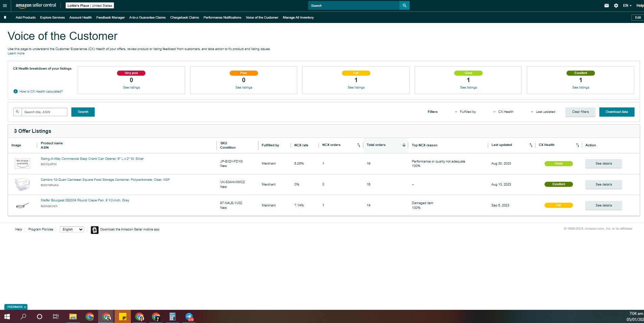Click the magnifier icon in the ASIN search box
644x323 pixels.
[17, 112]
